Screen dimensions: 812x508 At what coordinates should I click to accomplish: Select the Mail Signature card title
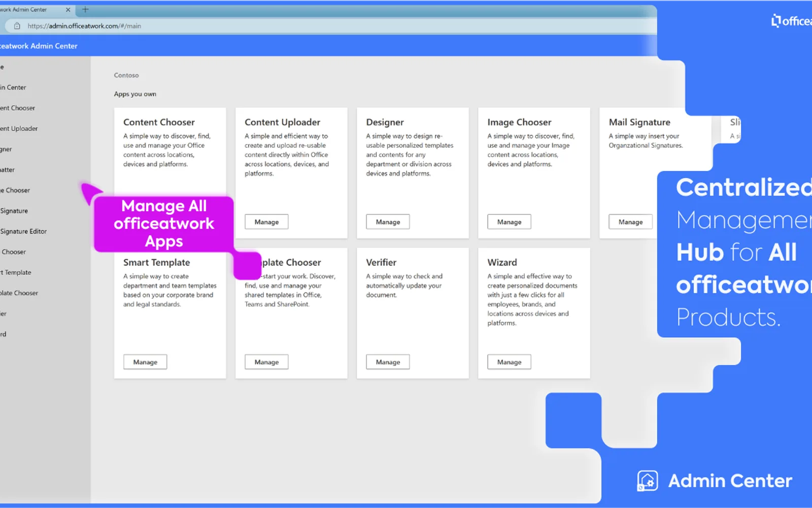[639, 122]
